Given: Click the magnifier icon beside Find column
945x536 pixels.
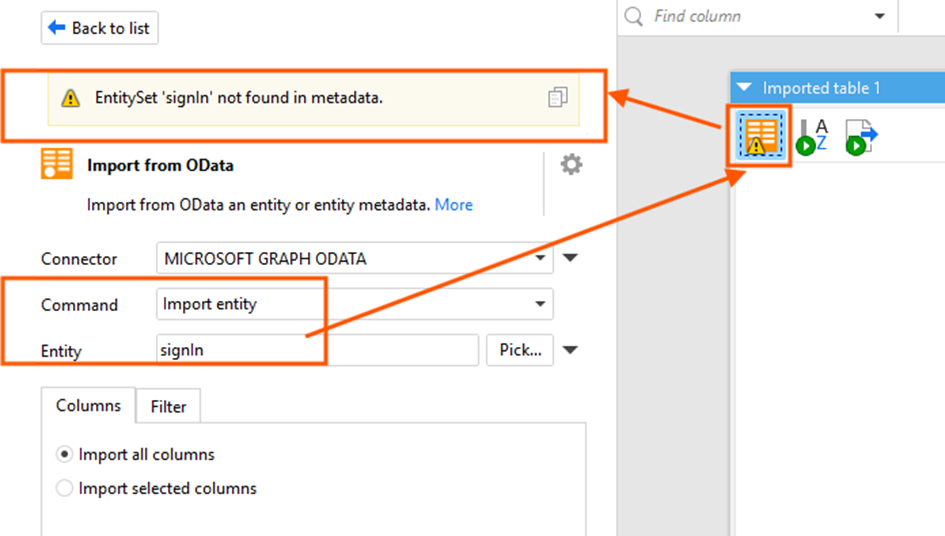Looking at the screenshot, I should (634, 16).
